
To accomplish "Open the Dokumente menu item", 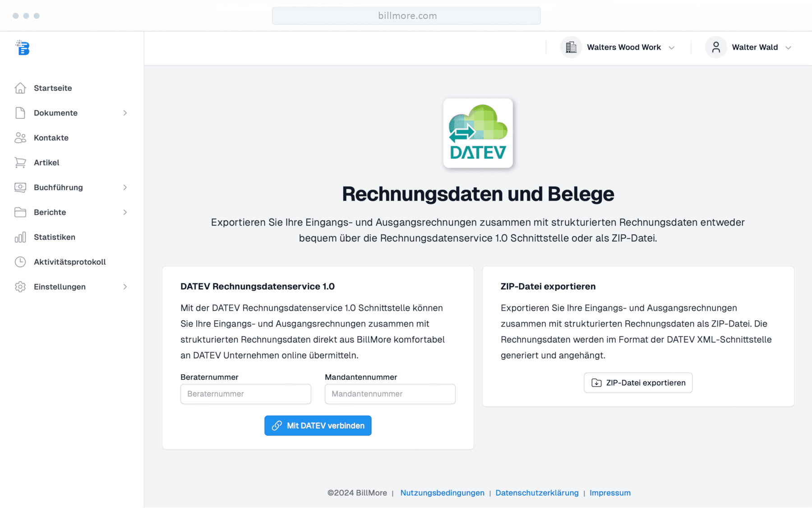I will (55, 113).
